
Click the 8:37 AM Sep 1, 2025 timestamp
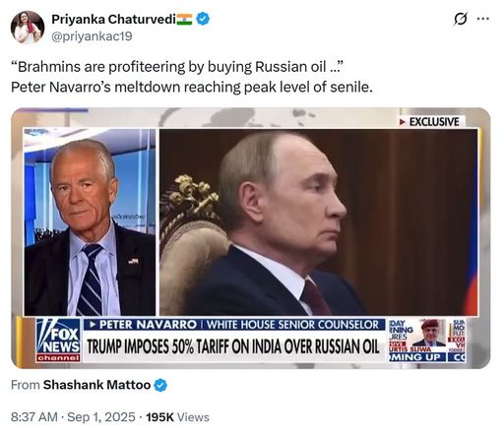tap(73, 417)
